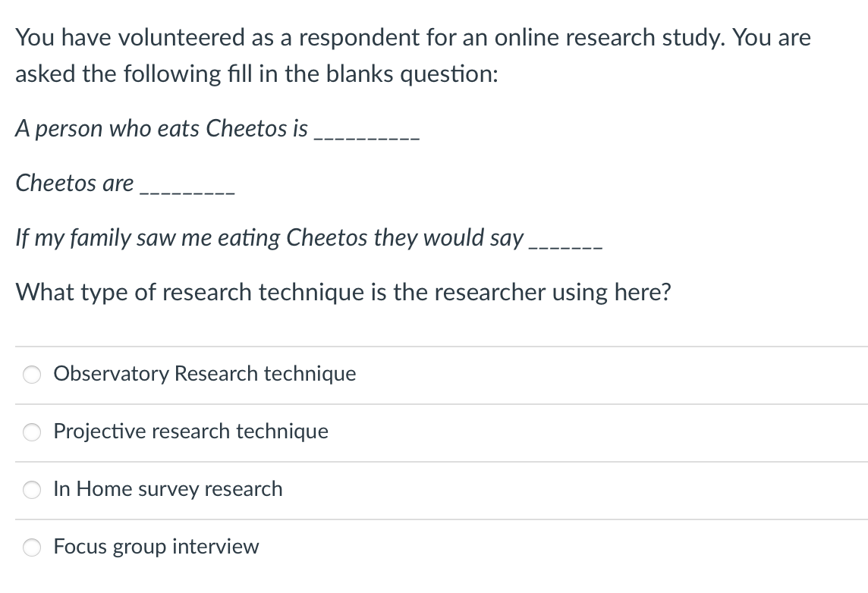Click 'If my family saw me eating Cheetos' sentence

click(269, 238)
